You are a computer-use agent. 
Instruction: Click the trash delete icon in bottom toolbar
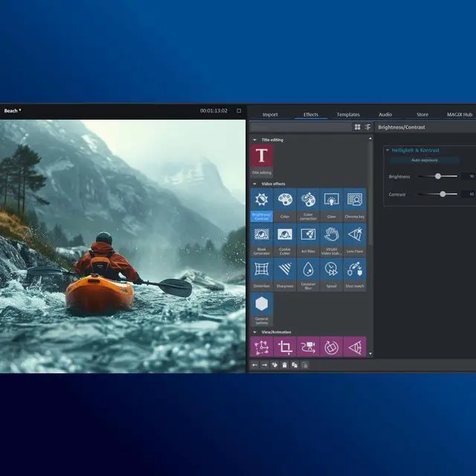coord(284,365)
